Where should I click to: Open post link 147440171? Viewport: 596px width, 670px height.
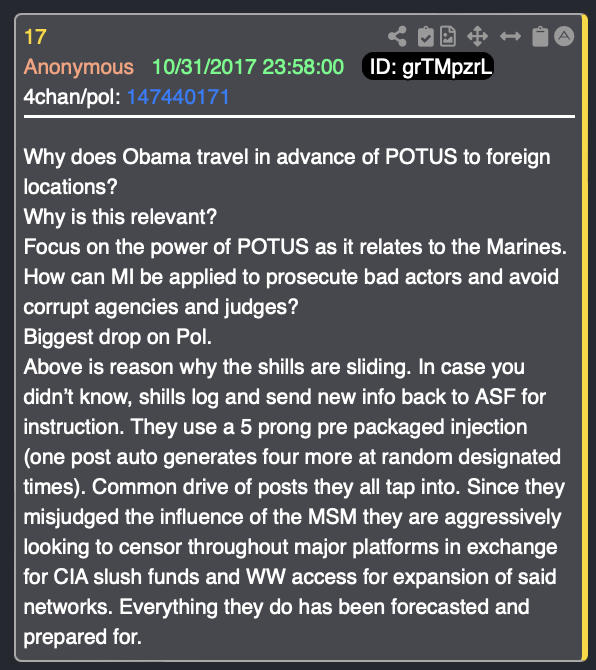[178, 97]
